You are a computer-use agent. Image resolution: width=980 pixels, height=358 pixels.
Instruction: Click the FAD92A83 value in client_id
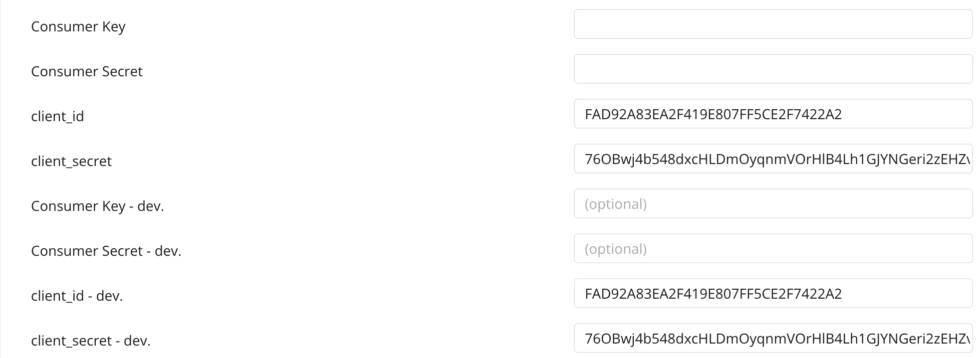tap(713, 114)
